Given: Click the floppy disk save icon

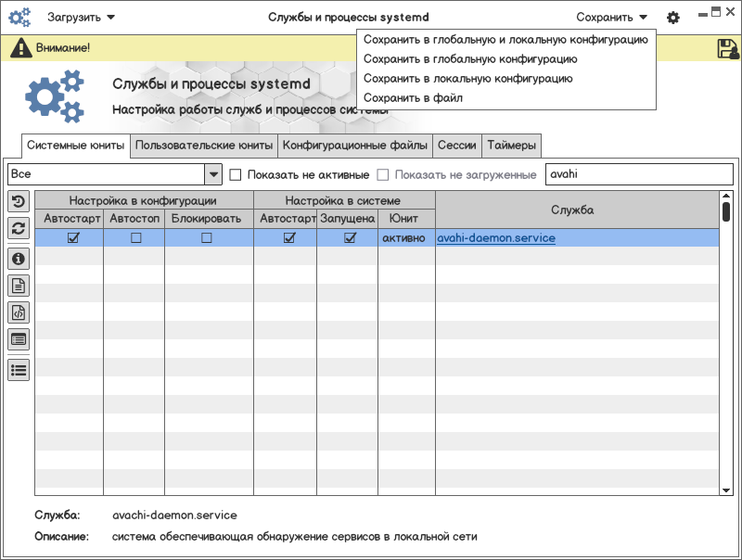Looking at the screenshot, I should (x=727, y=49).
